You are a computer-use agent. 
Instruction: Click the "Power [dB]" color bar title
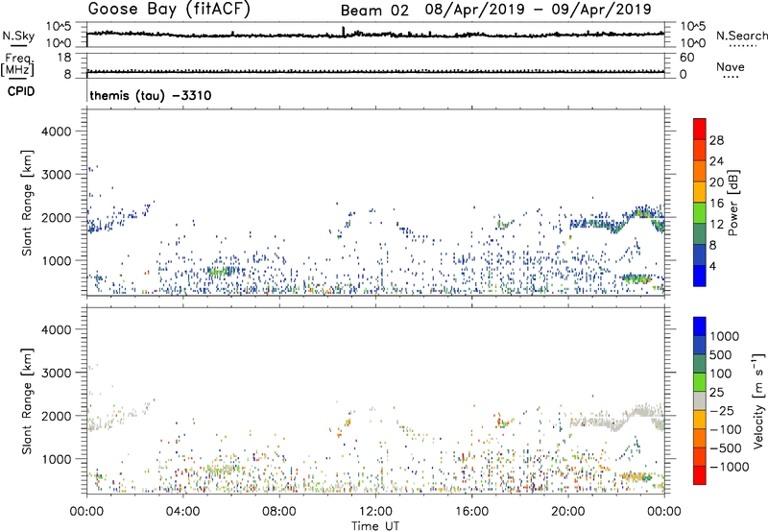(732, 203)
